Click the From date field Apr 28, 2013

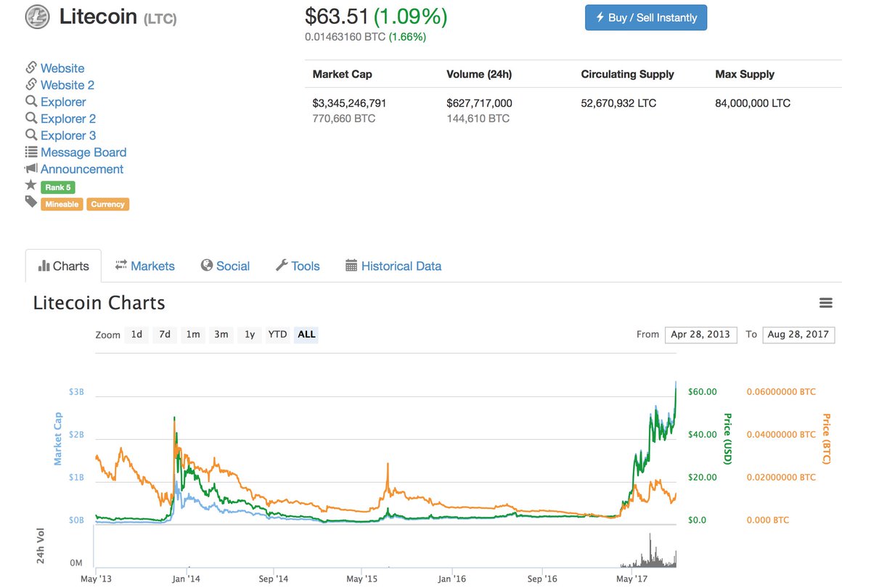pos(701,335)
